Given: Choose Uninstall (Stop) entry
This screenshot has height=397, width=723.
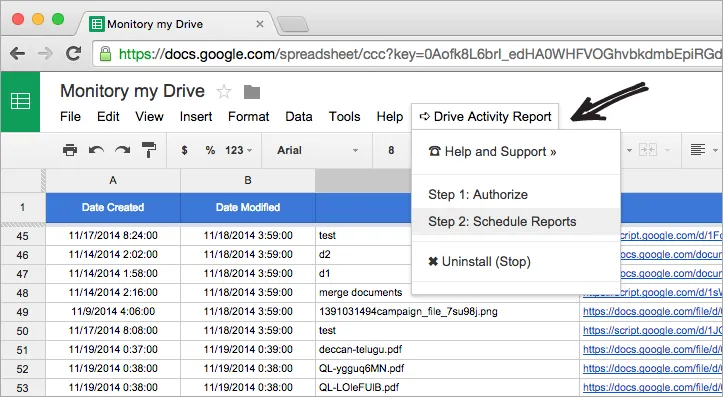Looking at the screenshot, I should [516, 262].
